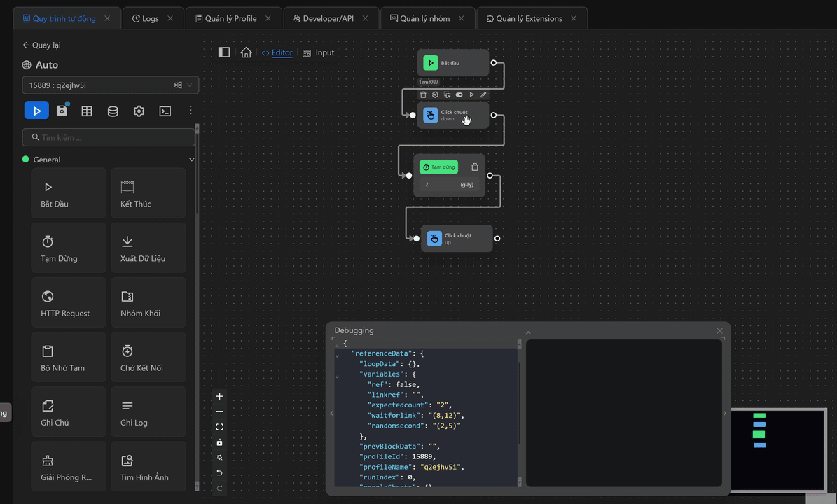
Task: Open the terminal console icon
Action: tap(165, 111)
